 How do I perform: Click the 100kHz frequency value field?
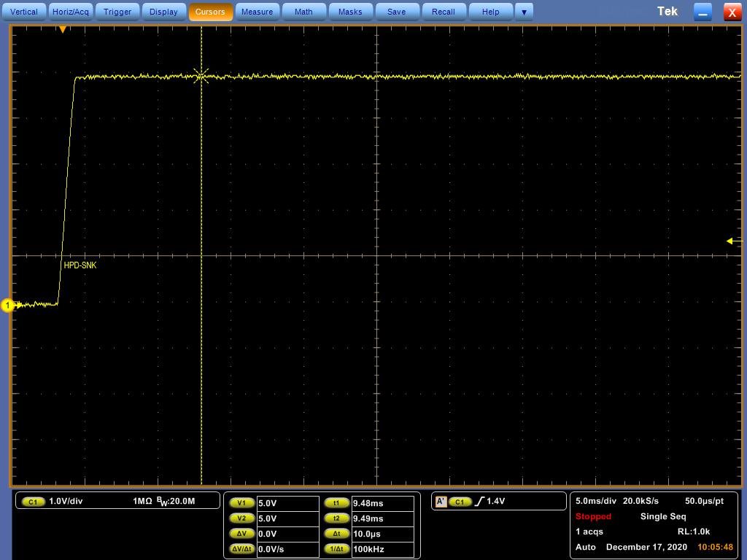point(382,549)
